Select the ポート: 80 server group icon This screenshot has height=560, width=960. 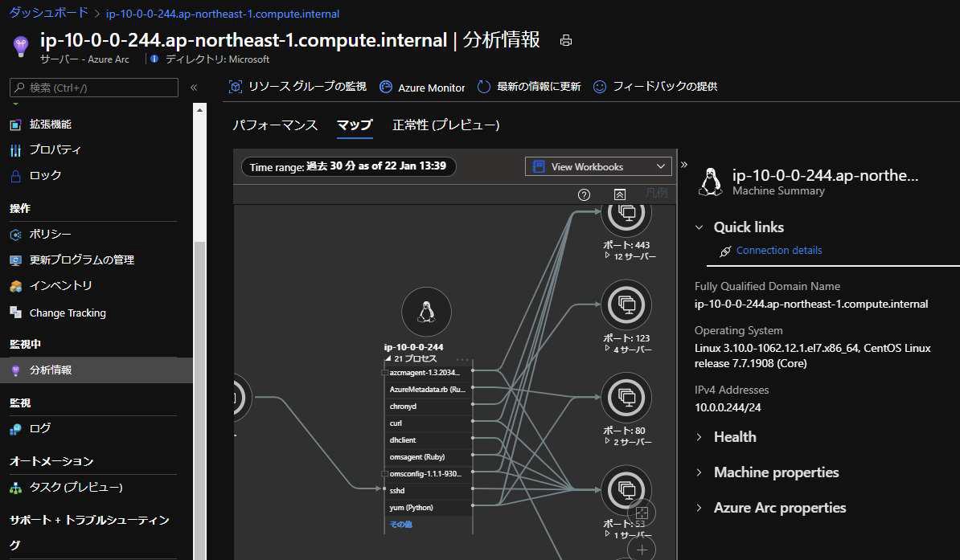(626, 397)
